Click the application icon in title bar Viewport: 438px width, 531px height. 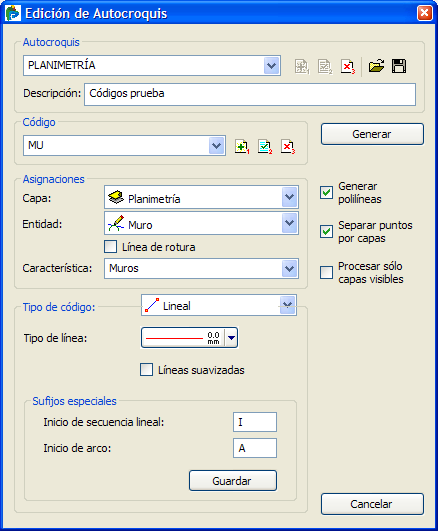[x=13, y=13]
